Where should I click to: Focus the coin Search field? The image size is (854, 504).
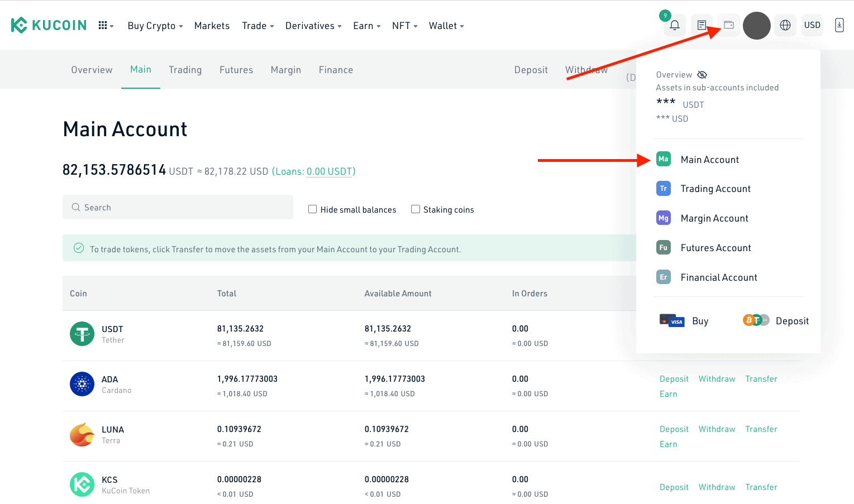178,207
